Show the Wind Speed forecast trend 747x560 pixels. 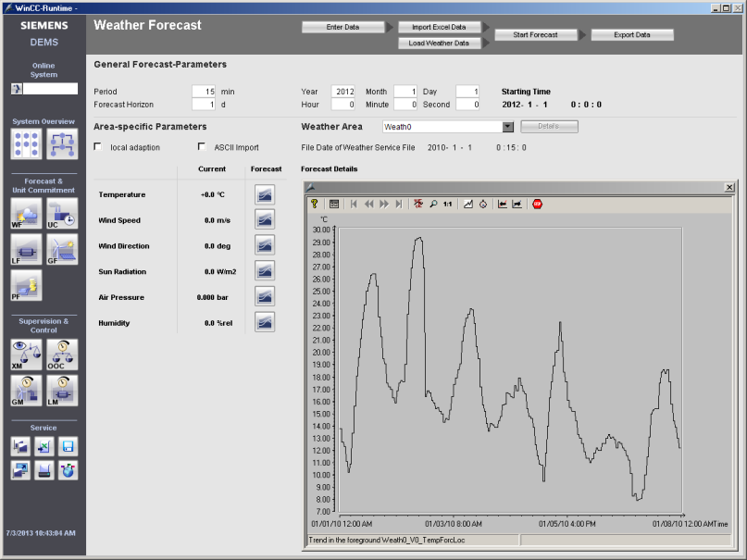click(265, 220)
